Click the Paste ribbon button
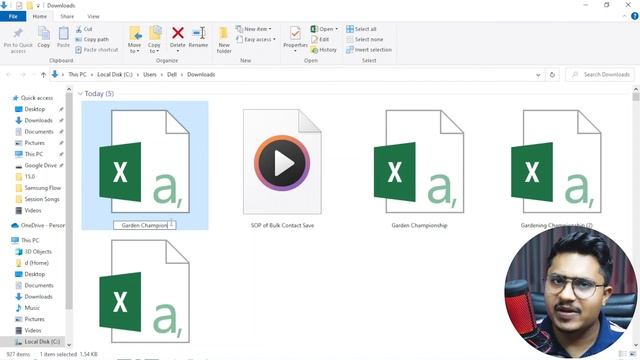 [x=63, y=37]
